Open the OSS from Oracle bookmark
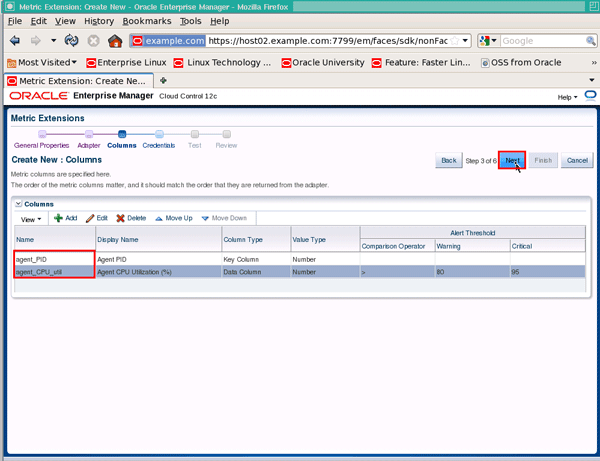The image size is (600, 461). [x=521, y=62]
